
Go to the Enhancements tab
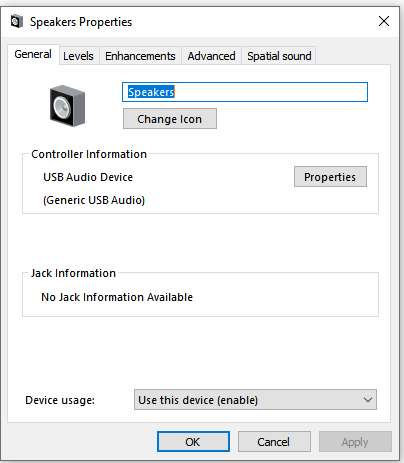[140, 56]
